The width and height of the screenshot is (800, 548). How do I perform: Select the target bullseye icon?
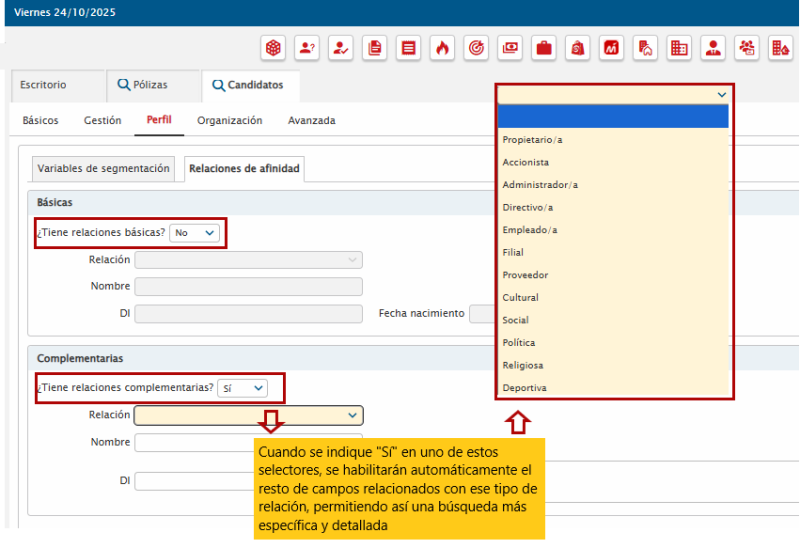click(476, 47)
